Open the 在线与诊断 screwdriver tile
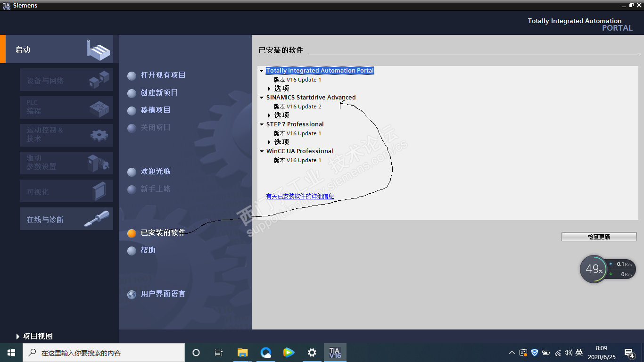Screen dimensions: 644x362 (66, 219)
